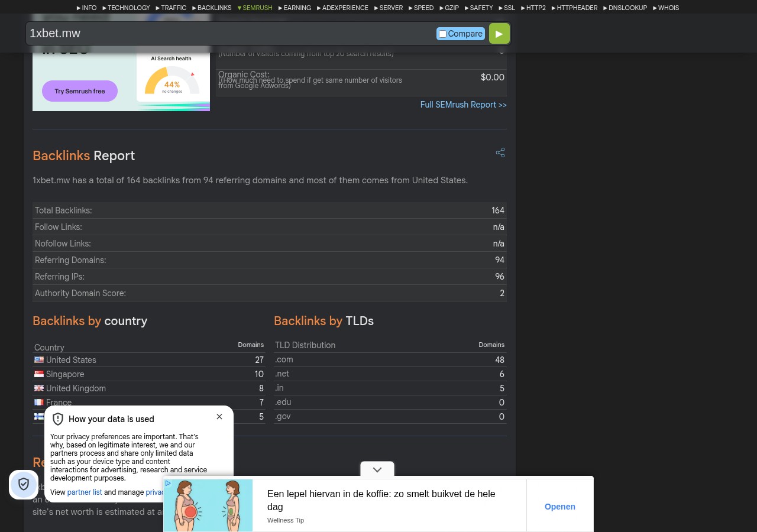The image size is (757, 532).
Task: Click the Wellness Tip advertiser label
Action: click(x=286, y=520)
